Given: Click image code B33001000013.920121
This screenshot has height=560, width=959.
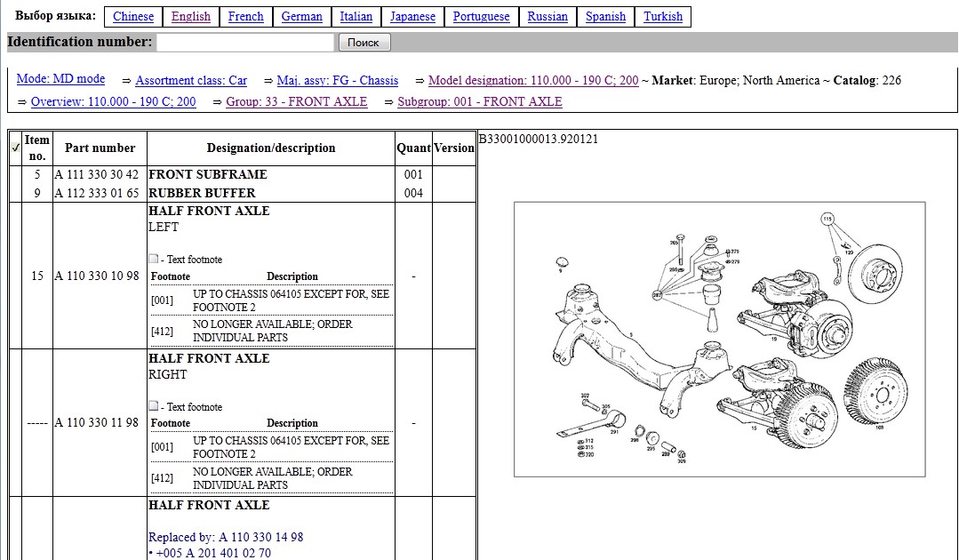Looking at the screenshot, I should [539, 139].
